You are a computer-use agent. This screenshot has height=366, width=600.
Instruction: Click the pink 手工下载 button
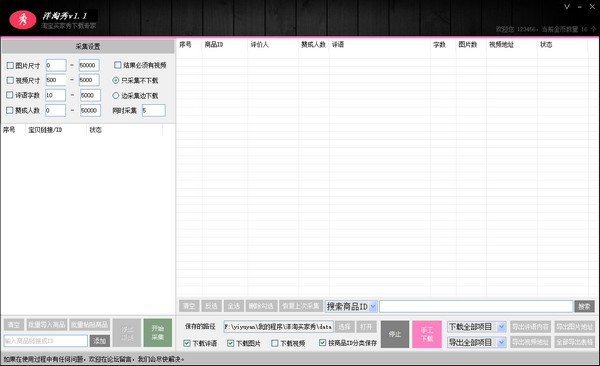[427, 334]
